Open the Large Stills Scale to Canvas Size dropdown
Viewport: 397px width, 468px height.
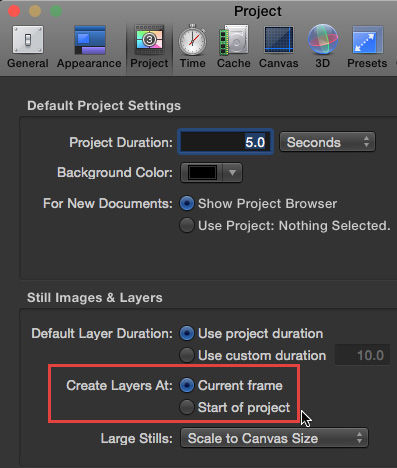click(274, 438)
